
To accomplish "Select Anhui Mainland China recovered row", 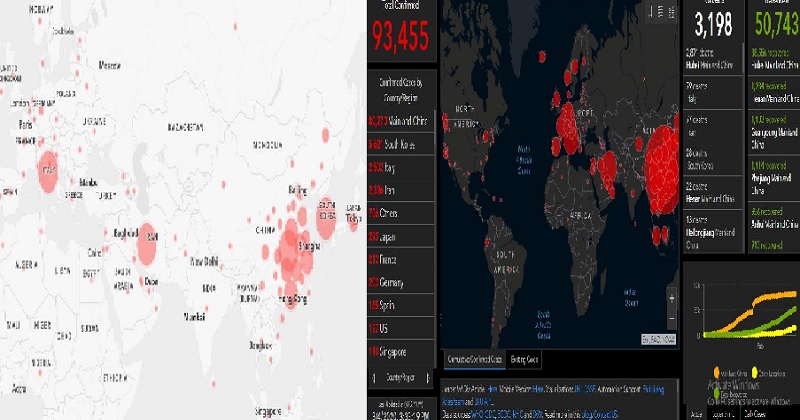I will [774, 218].
